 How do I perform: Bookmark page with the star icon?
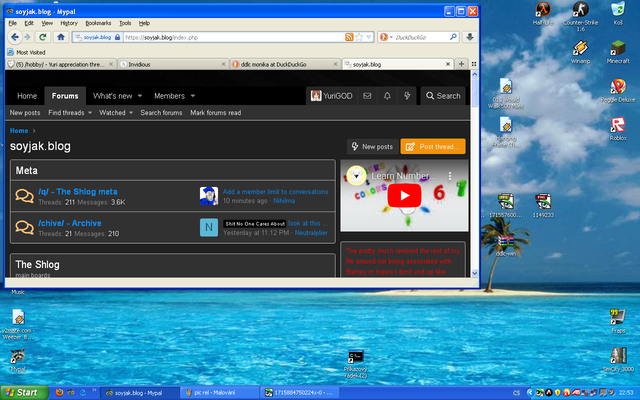point(358,37)
